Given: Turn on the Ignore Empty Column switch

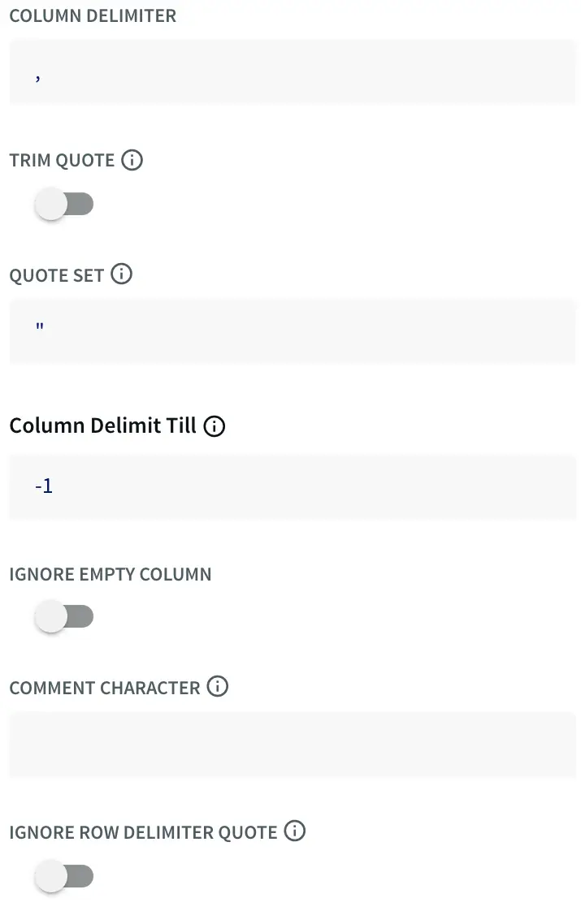Looking at the screenshot, I should pyautogui.click(x=64, y=618).
